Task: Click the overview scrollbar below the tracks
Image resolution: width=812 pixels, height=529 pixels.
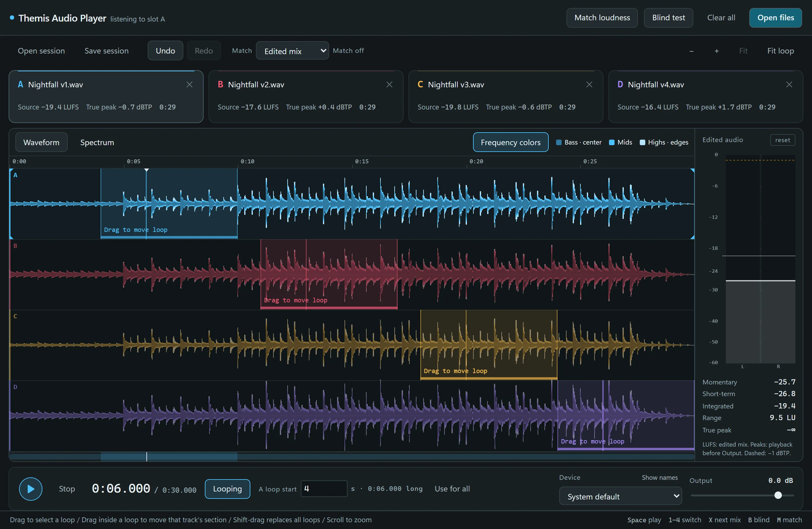Action: click(352, 457)
